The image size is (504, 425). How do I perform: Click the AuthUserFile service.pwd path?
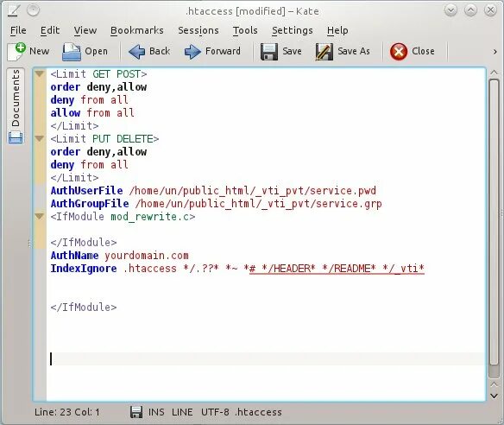[252, 190]
